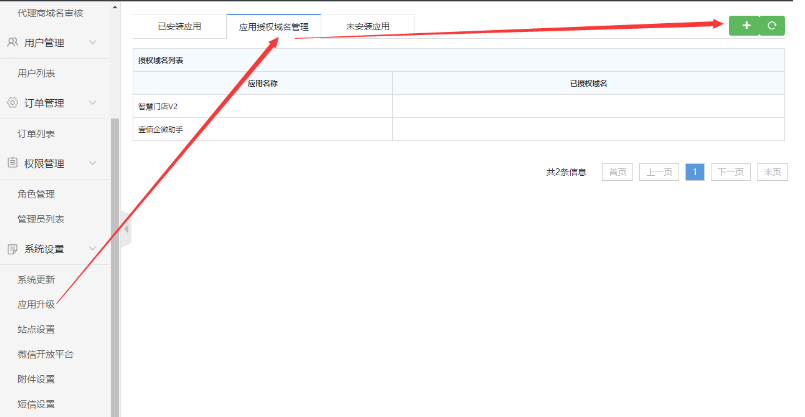Collapse the 系统设置 menu chevron
This screenshot has height=417, width=805.
(92, 249)
